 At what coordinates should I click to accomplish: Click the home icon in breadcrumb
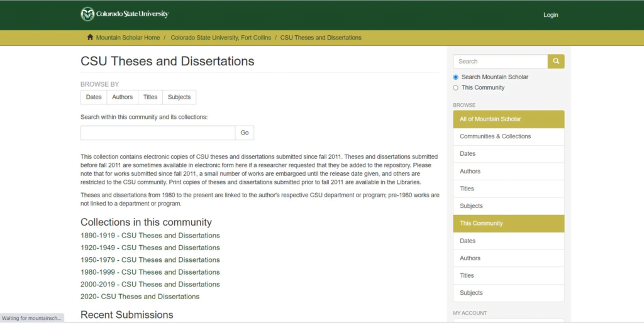click(x=90, y=37)
